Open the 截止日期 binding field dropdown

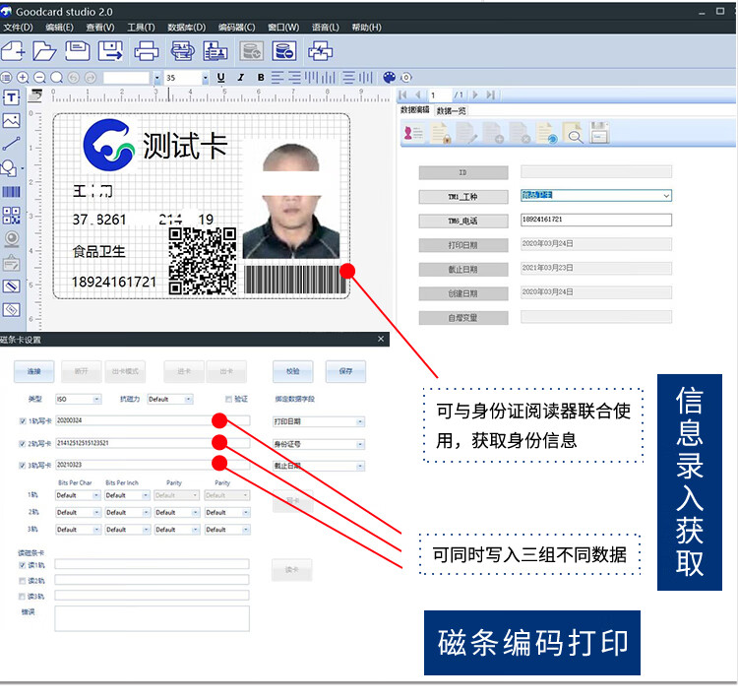pos(319,466)
